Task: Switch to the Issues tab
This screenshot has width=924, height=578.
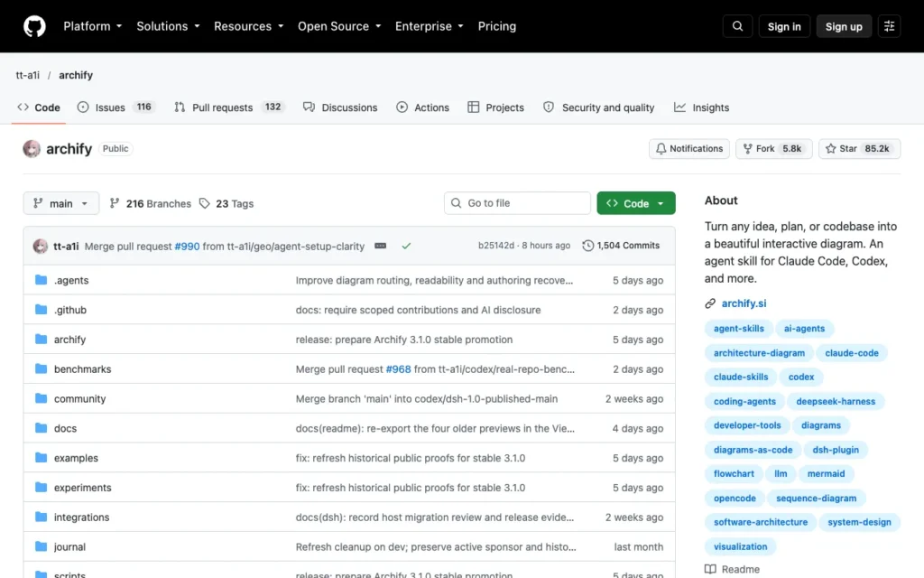Action: [x=116, y=107]
